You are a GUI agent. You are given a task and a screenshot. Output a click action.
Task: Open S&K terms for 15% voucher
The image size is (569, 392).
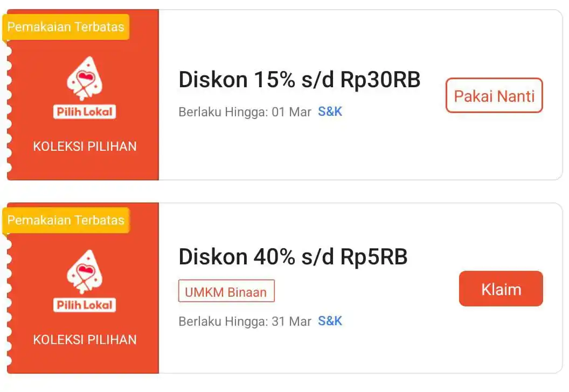tap(330, 111)
